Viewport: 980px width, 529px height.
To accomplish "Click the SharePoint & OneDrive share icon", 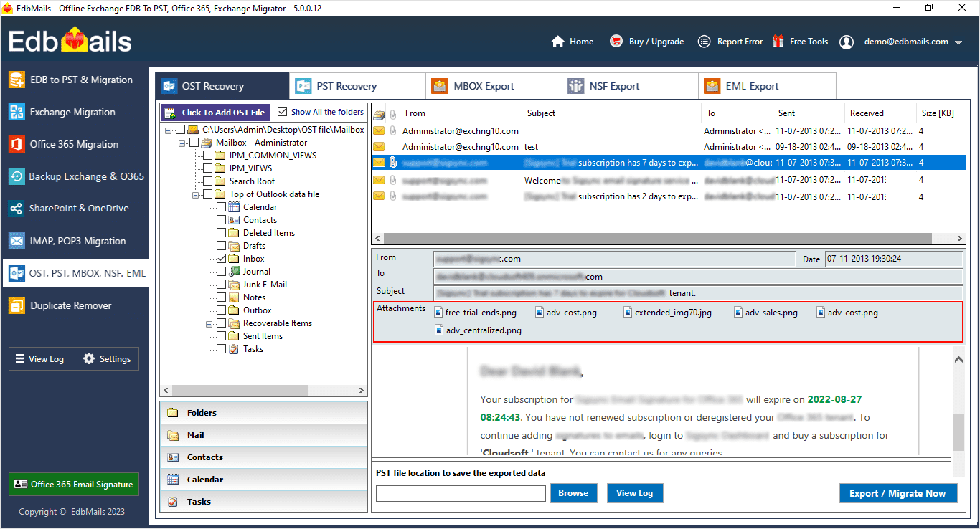I will point(17,209).
